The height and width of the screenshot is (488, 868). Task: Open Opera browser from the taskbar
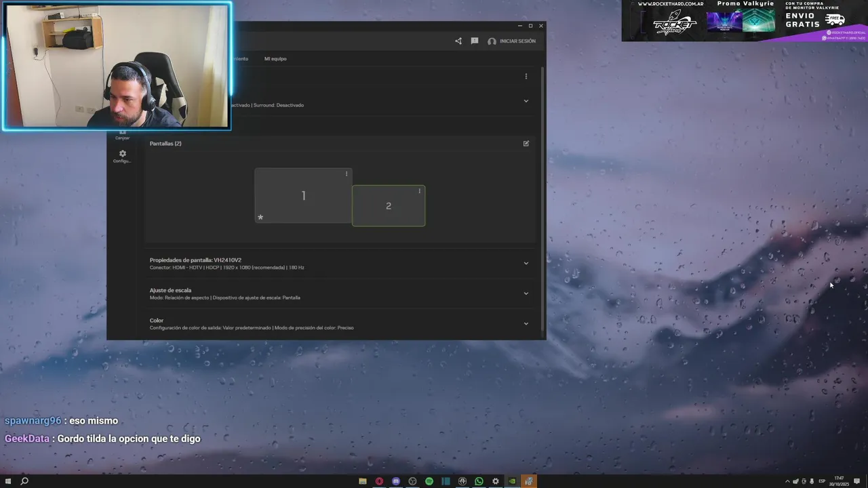point(379,481)
